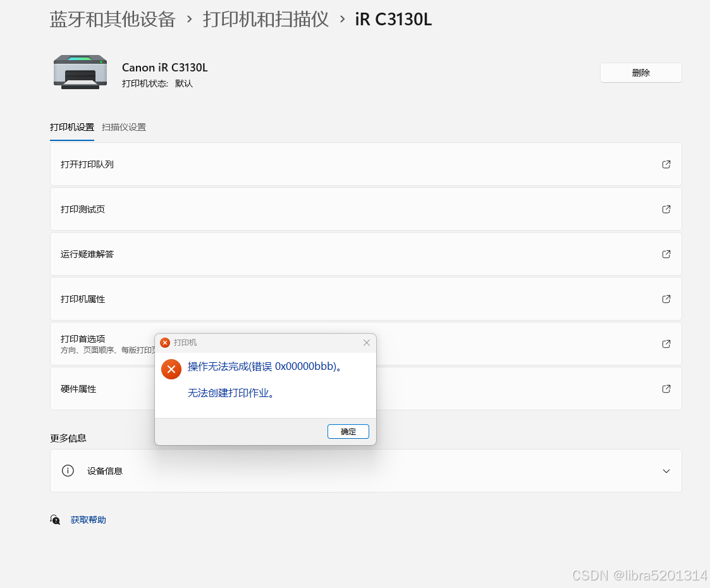
Task: Confirm error dialog with 确定 button
Action: pos(348,431)
